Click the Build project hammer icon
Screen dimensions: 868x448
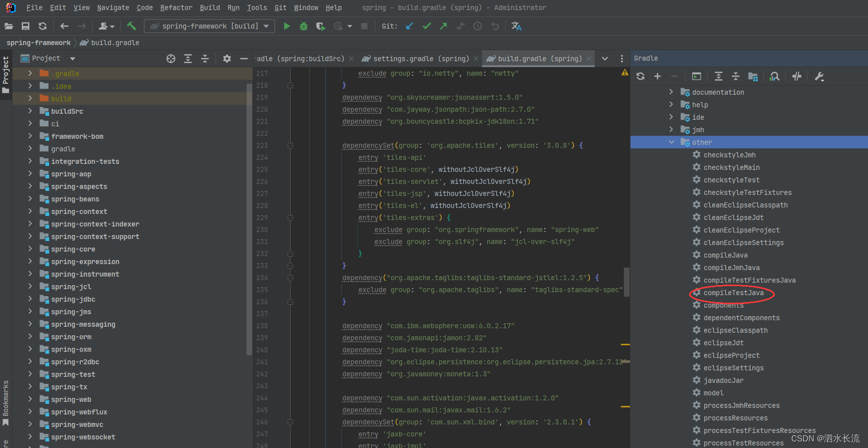(131, 26)
